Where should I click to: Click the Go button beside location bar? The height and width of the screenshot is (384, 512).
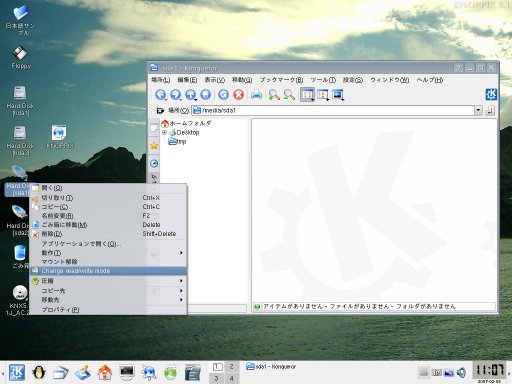click(x=490, y=110)
